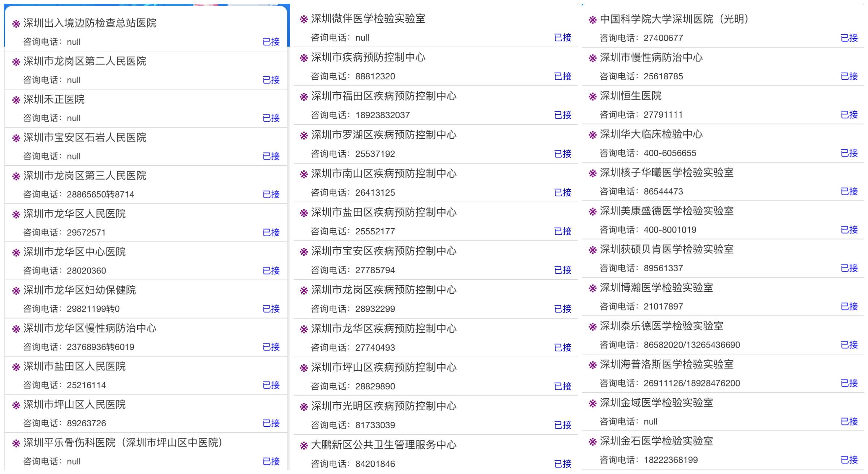Click the asterisk icon beside 深圳金石医学检验实验室
The image size is (868, 474).
pos(592,442)
